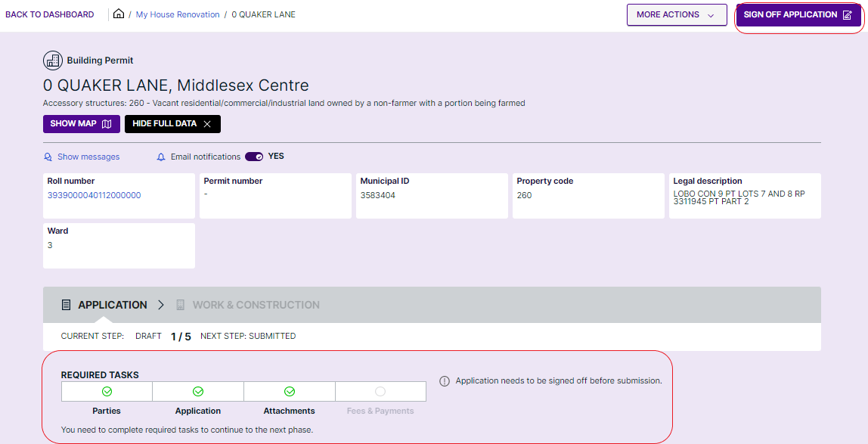Toggle Email notifications off
868x444 pixels.
click(254, 156)
